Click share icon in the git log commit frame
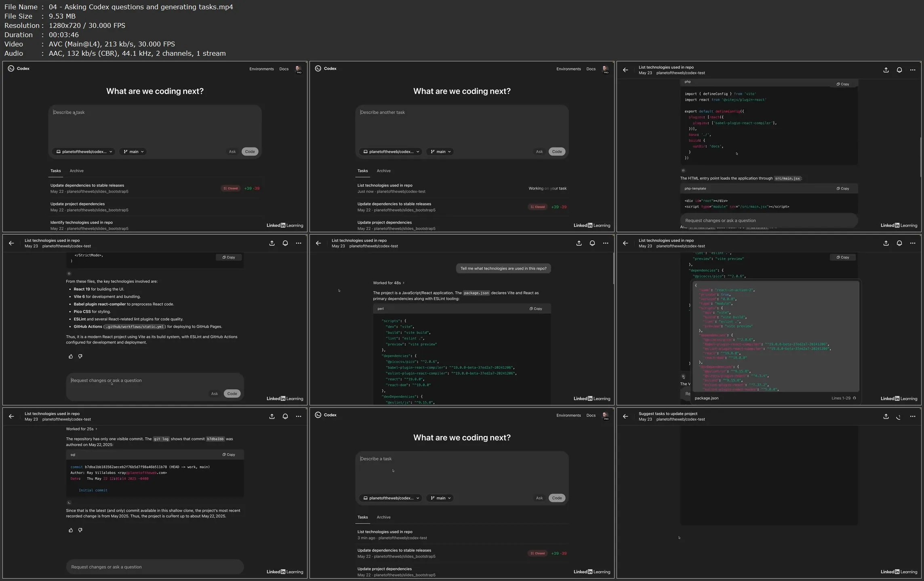This screenshot has height=581, width=924. [272, 416]
